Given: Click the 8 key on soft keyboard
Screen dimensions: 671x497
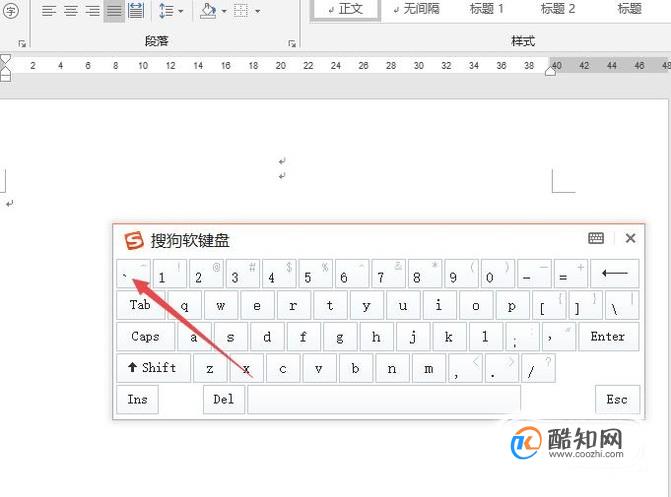Looking at the screenshot, I should (x=425, y=273).
